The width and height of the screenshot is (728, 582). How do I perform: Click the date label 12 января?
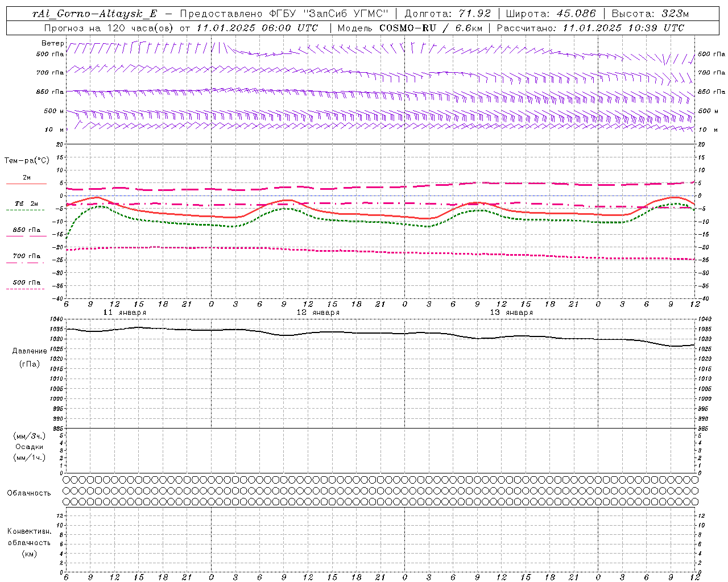click(x=318, y=313)
